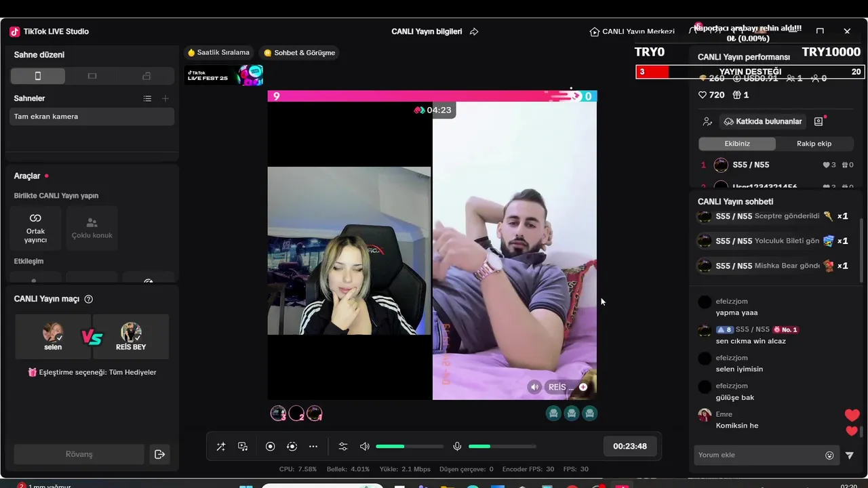Open the badge book icon with red dot

pyautogui.click(x=819, y=121)
